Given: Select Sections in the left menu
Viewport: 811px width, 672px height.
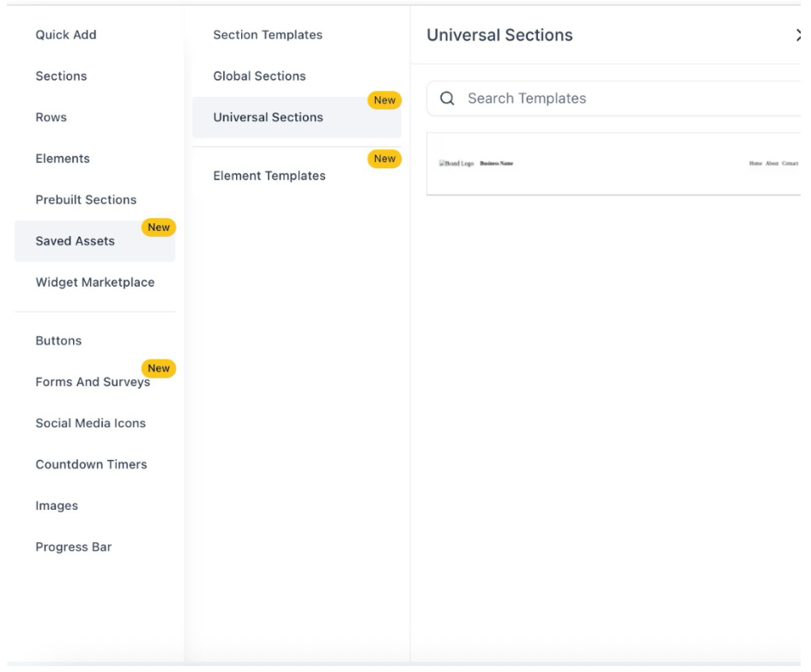Looking at the screenshot, I should pyautogui.click(x=61, y=76).
